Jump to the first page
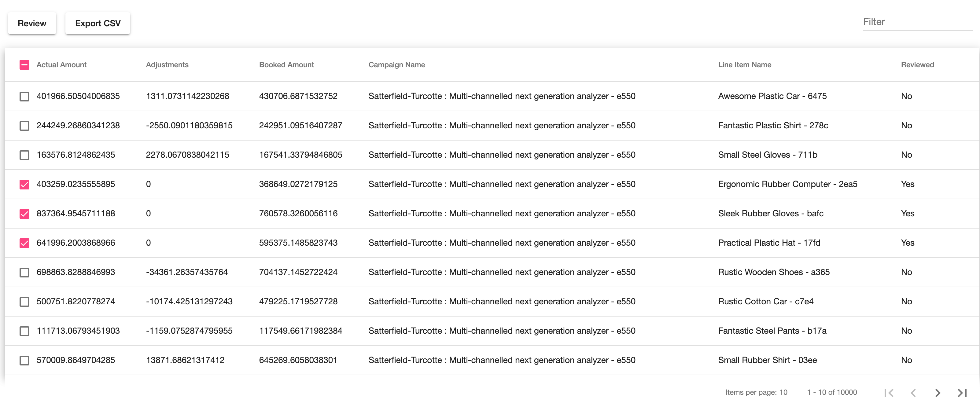The height and width of the screenshot is (418, 980). pos(889,393)
